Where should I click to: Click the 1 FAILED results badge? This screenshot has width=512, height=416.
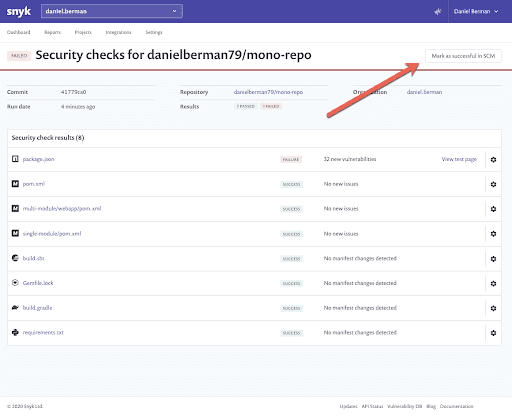271,106
